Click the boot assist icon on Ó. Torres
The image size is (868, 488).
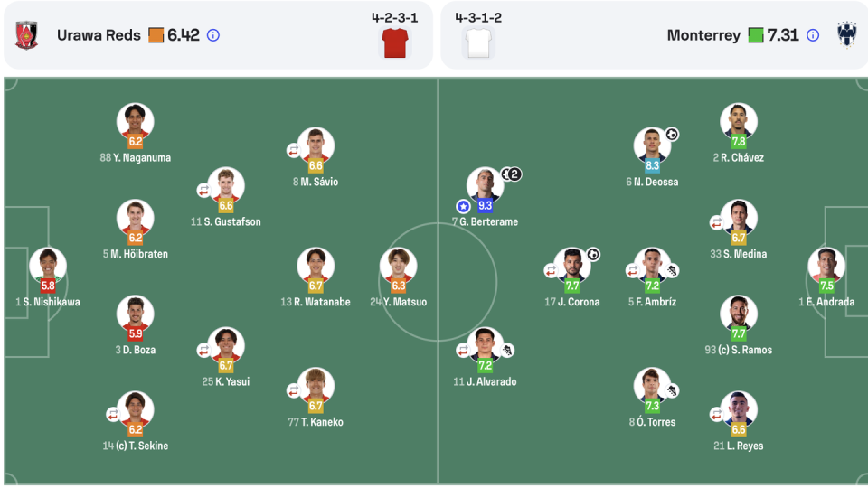672,390
